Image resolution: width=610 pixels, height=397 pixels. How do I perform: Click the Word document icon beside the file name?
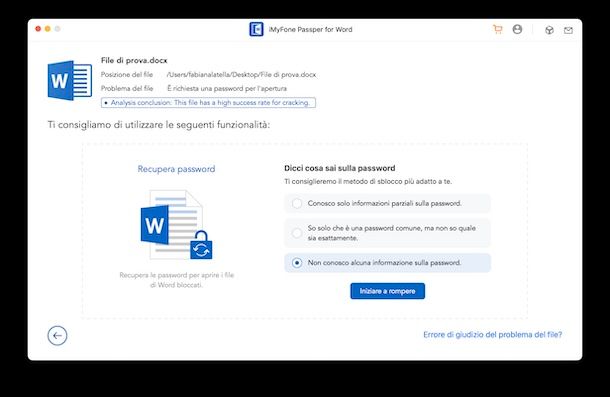pos(70,81)
